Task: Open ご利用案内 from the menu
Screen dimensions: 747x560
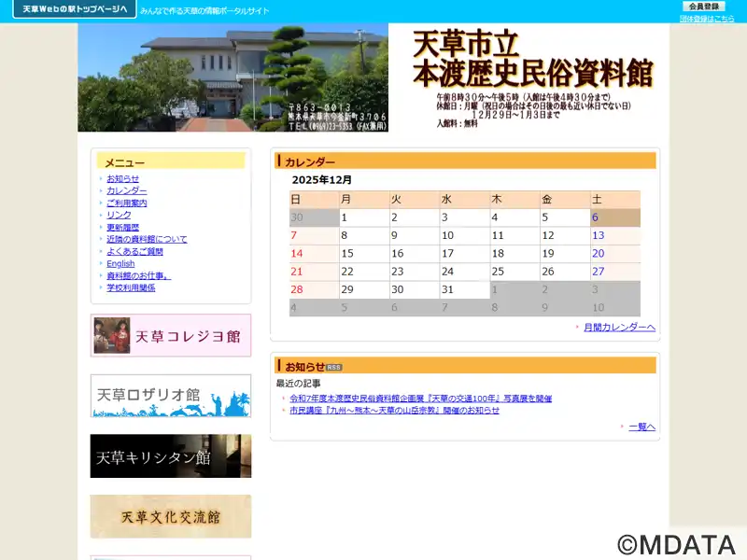Action: pyautogui.click(x=126, y=203)
